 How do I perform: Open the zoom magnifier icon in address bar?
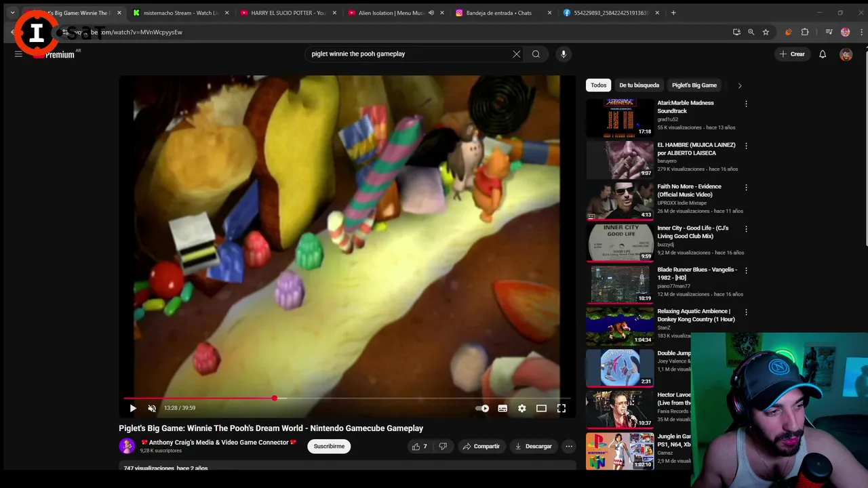751,32
